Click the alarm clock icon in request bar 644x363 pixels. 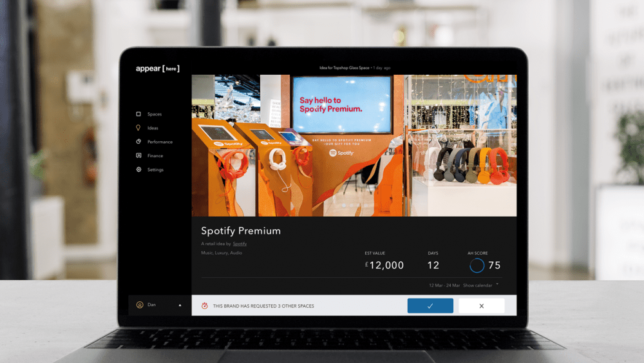point(205,306)
